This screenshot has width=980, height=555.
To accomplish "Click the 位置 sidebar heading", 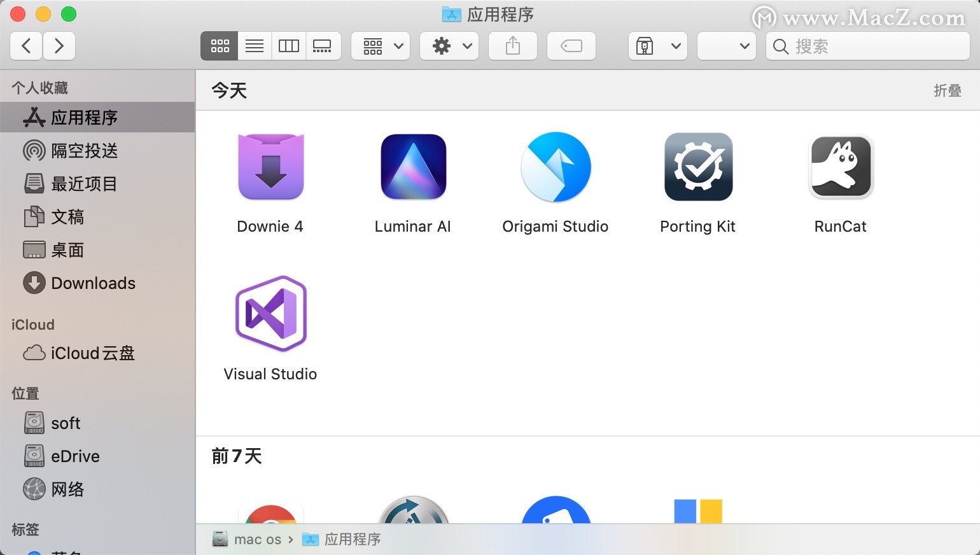I will (x=25, y=393).
